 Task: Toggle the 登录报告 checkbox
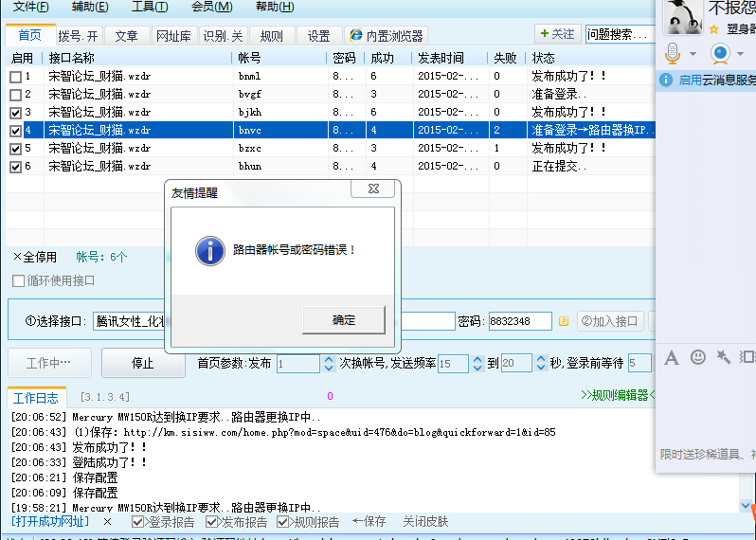(x=137, y=522)
